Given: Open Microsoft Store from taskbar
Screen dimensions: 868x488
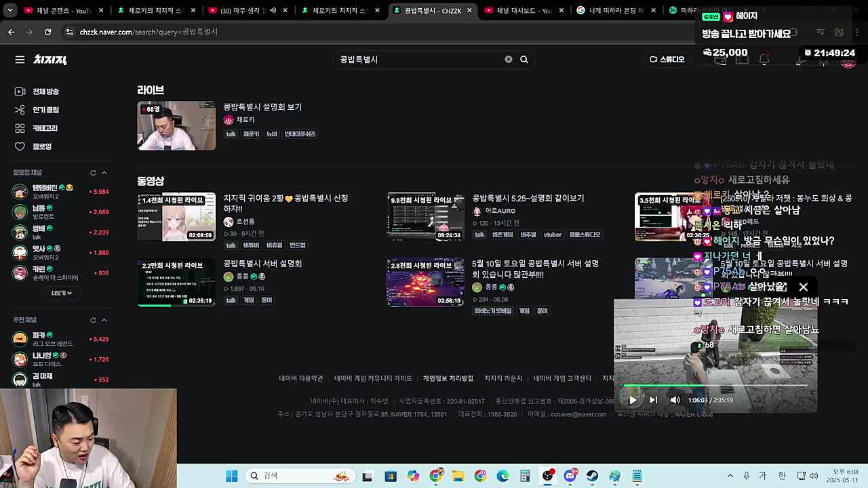Looking at the screenshot, I should tap(391, 476).
